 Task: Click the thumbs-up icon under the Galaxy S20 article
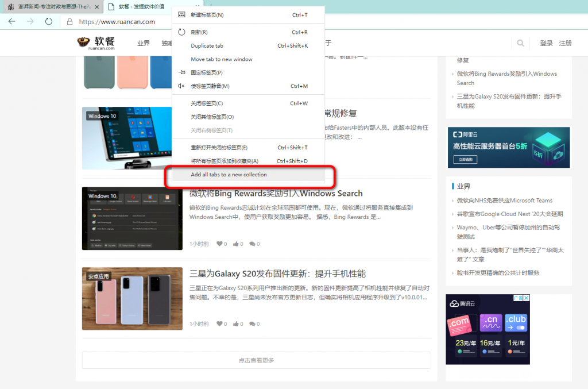[x=235, y=323]
